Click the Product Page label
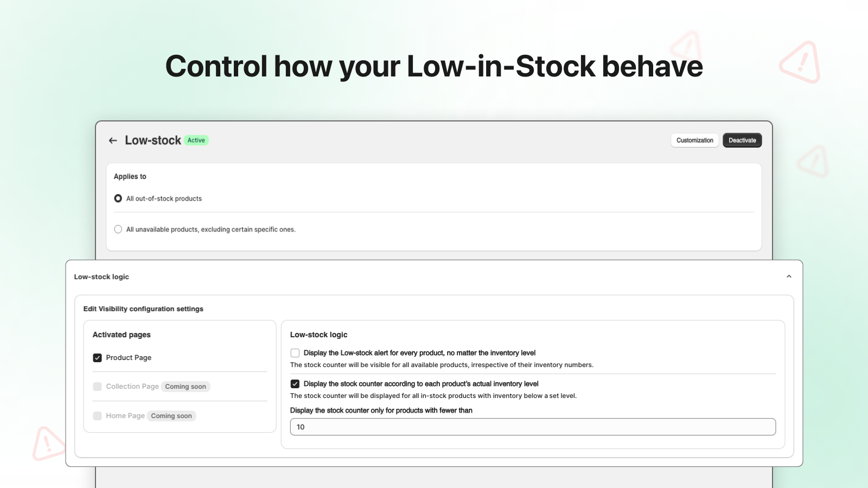This screenshot has width=868, height=488. click(x=129, y=358)
